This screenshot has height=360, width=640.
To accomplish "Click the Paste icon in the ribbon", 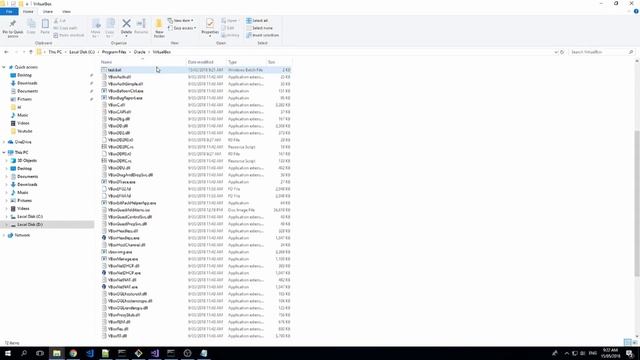I will [45, 24].
